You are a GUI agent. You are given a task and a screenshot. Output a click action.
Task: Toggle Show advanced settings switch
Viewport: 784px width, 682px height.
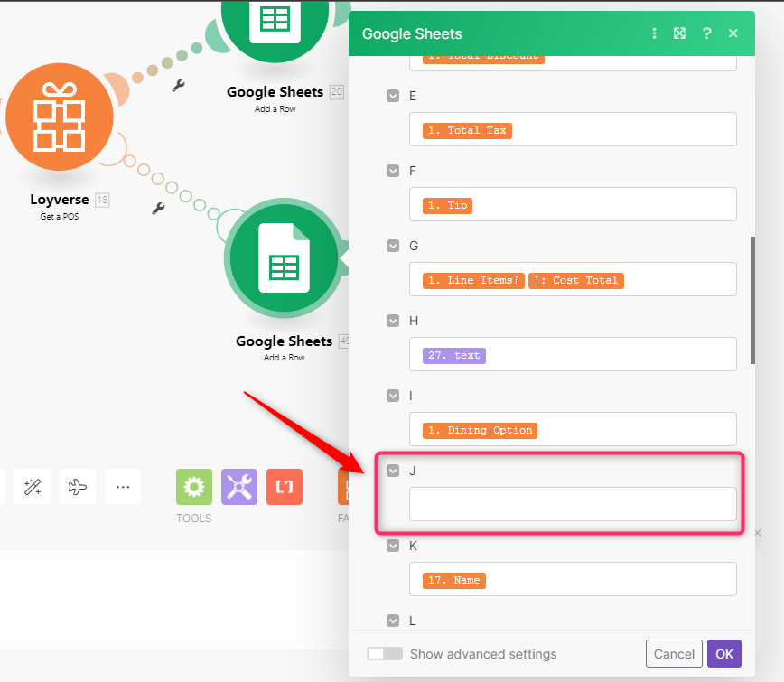(385, 654)
